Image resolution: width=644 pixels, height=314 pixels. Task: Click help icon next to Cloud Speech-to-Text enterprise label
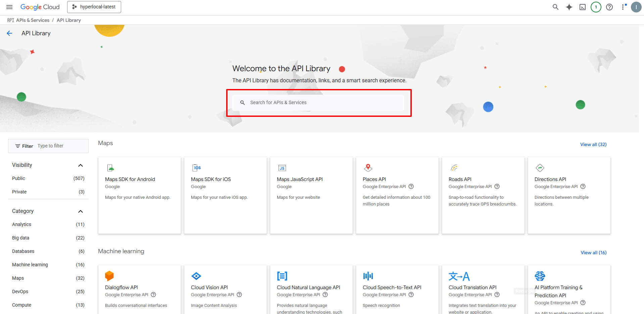pos(411,295)
